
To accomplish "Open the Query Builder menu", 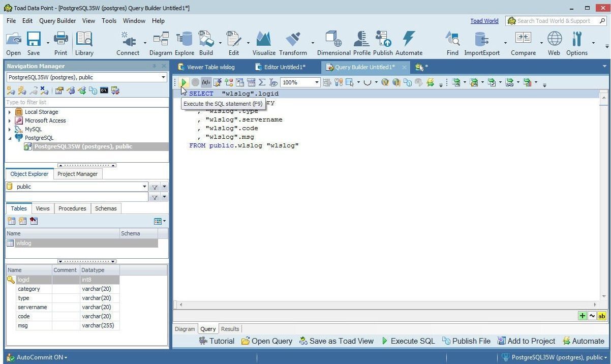I will (57, 21).
